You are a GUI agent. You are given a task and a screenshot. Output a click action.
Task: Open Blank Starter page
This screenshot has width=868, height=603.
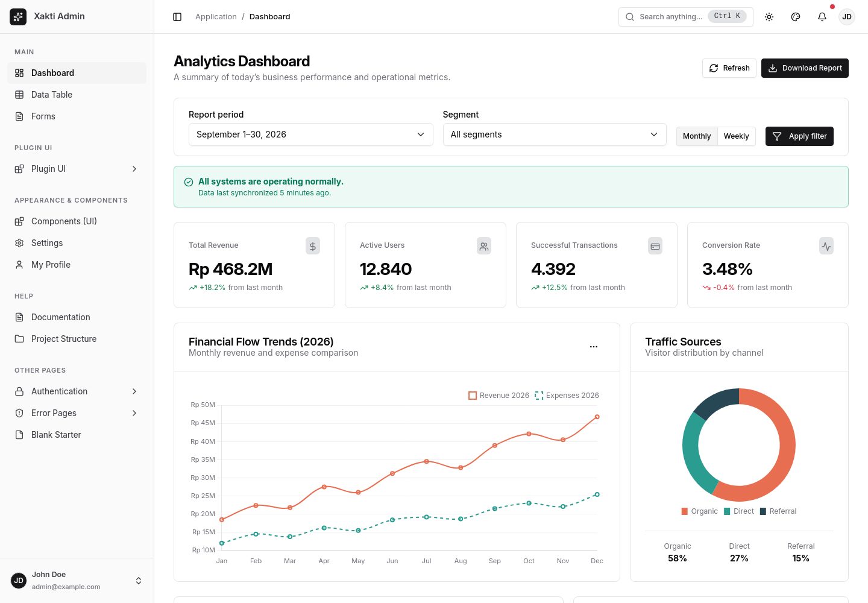(x=77, y=435)
